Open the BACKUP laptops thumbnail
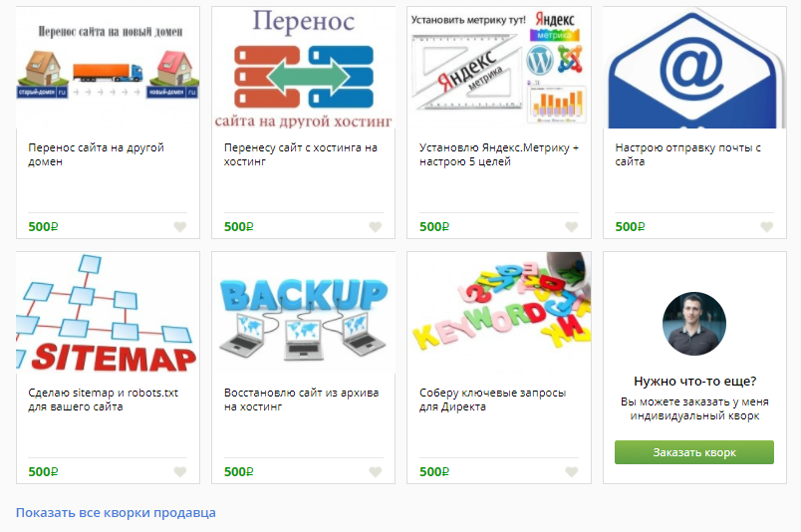This screenshot has height=532, width=801. click(x=304, y=312)
